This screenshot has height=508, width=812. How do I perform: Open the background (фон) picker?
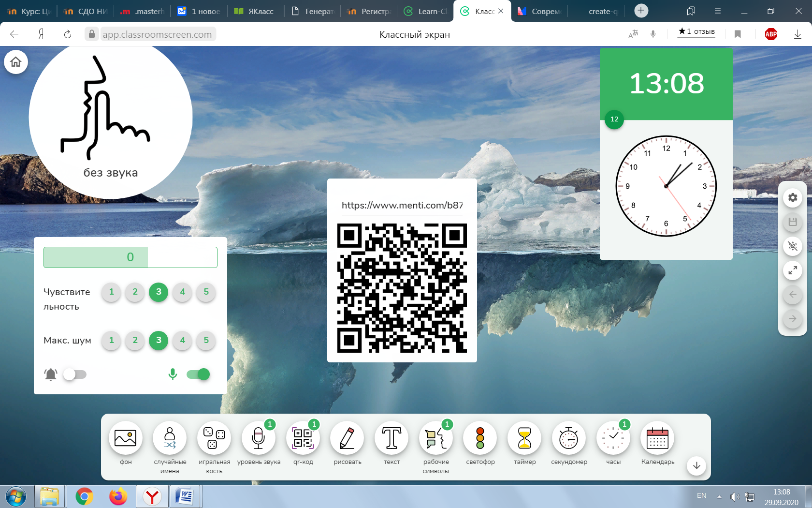tap(126, 438)
